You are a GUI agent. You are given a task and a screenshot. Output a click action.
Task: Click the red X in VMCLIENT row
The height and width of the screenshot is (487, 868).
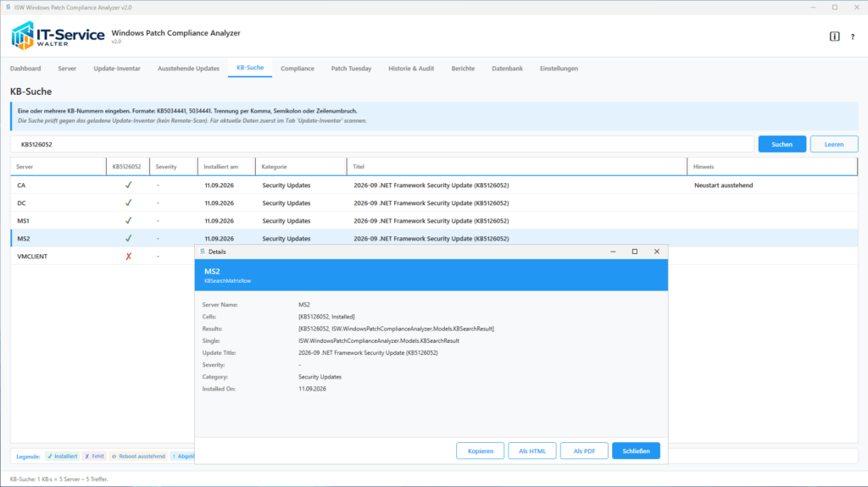coord(129,257)
